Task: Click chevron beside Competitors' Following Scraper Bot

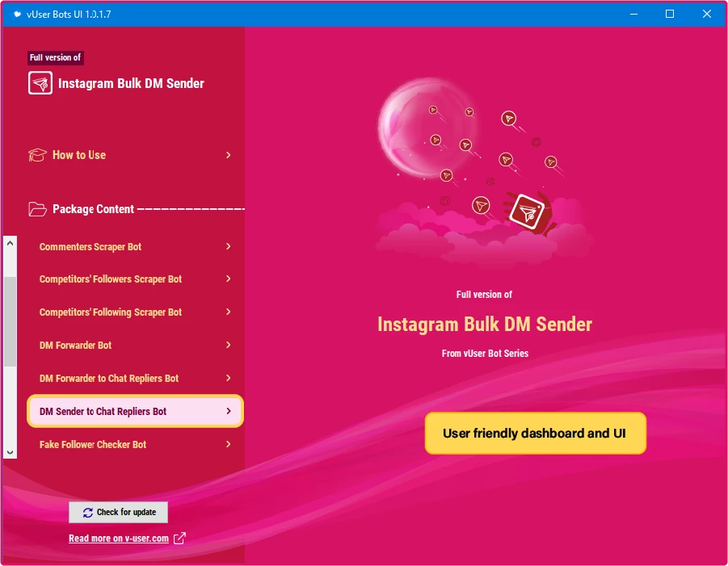Action: click(x=228, y=312)
